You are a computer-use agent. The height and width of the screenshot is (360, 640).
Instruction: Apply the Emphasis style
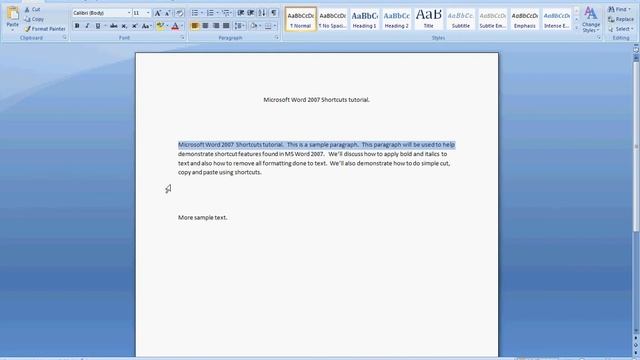[x=524, y=19]
